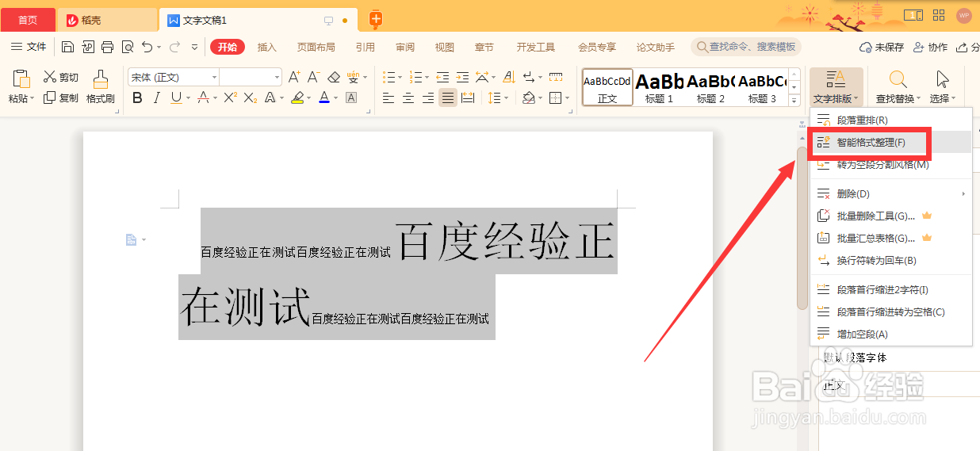This screenshot has height=451, width=980.
Task: Open the 文件 menu
Action: 28,47
